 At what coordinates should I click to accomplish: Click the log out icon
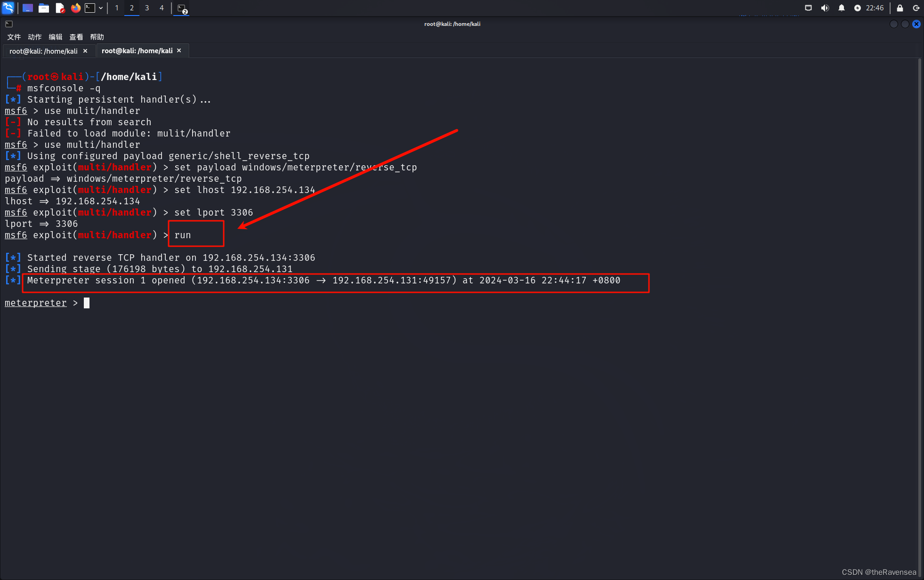(x=916, y=8)
